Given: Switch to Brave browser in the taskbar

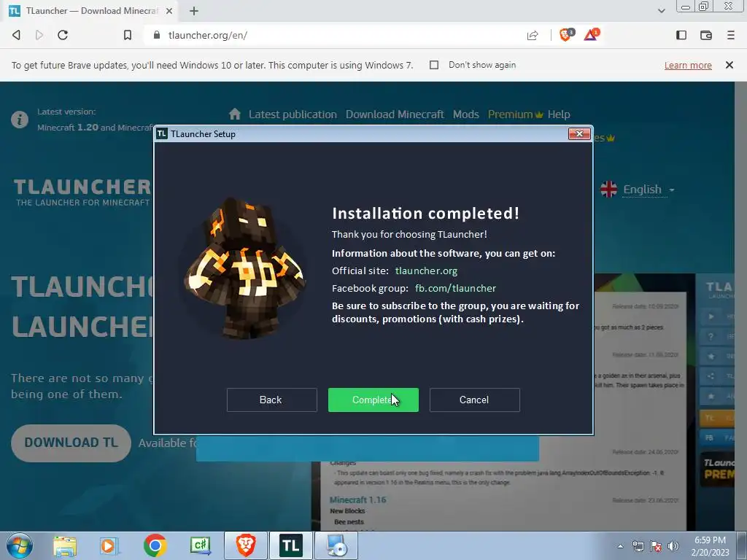Looking at the screenshot, I should [246, 545].
